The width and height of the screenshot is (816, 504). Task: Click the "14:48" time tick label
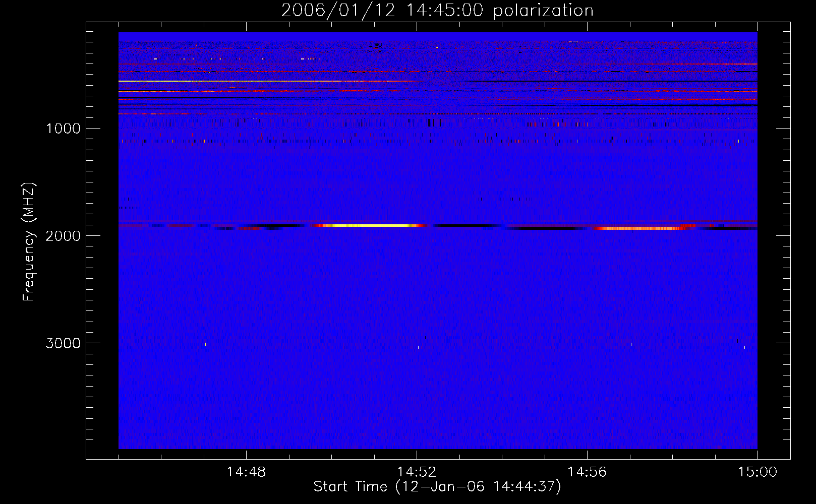click(x=246, y=472)
